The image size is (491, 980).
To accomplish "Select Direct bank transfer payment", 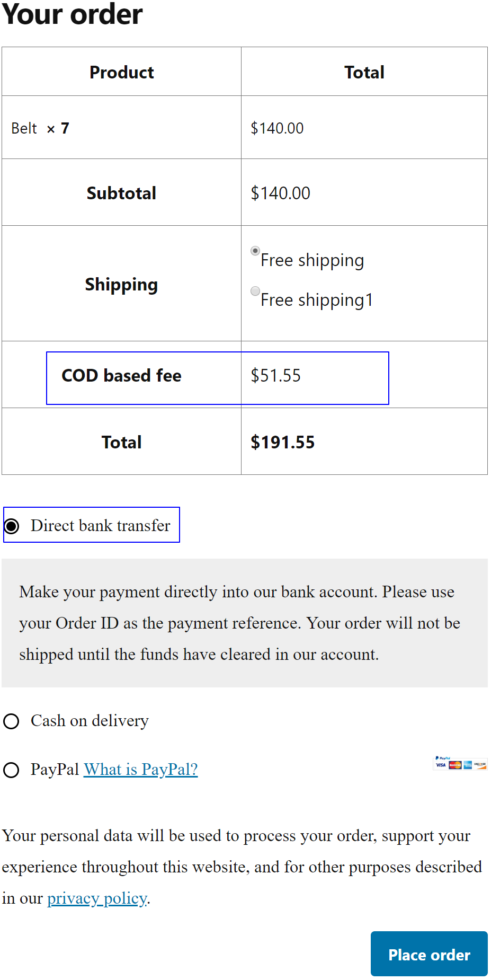I will click(11, 526).
